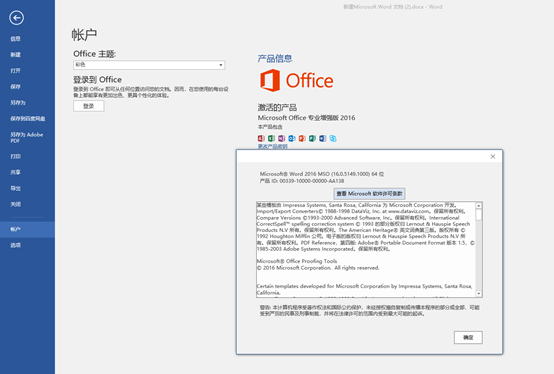The width and height of the screenshot is (554, 374).
Task: Click the Outlook product icon
Action: (x=292, y=138)
